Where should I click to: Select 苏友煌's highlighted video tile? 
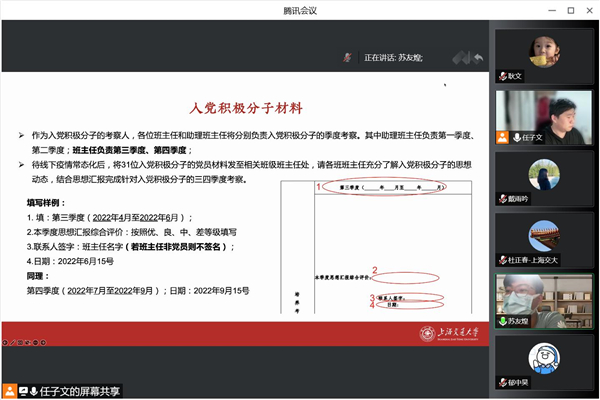(x=540, y=300)
